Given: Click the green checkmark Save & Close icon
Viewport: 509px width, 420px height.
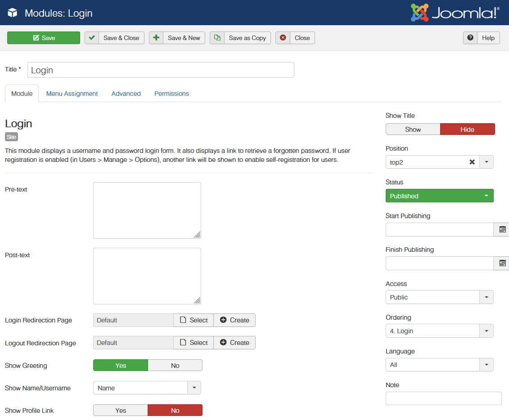Looking at the screenshot, I should [92, 38].
